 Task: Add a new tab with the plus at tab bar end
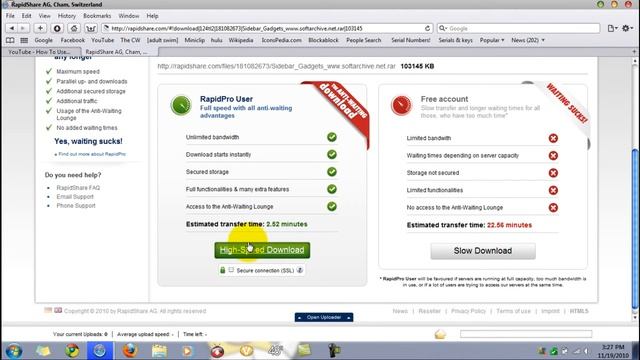click(634, 52)
